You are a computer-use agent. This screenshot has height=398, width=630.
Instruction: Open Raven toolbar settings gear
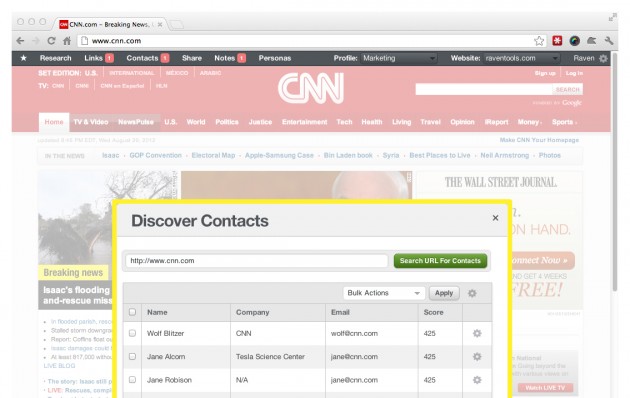point(603,58)
